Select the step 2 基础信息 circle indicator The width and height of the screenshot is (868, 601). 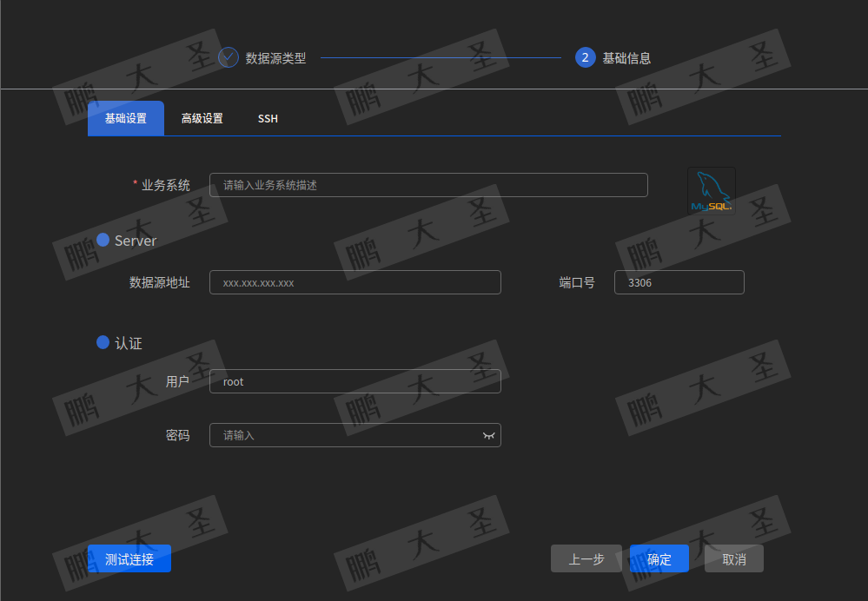(584, 57)
